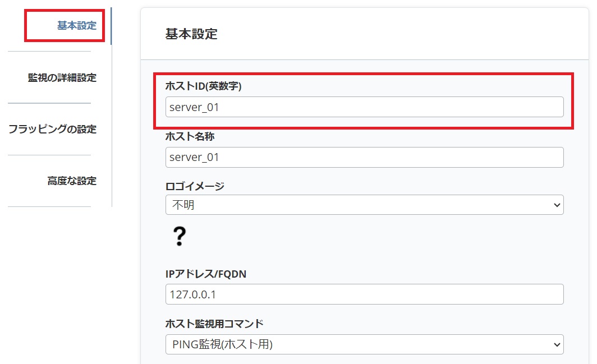Click the ホスト名称 field containing server_01
The image size is (597, 364).
pos(364,157)
